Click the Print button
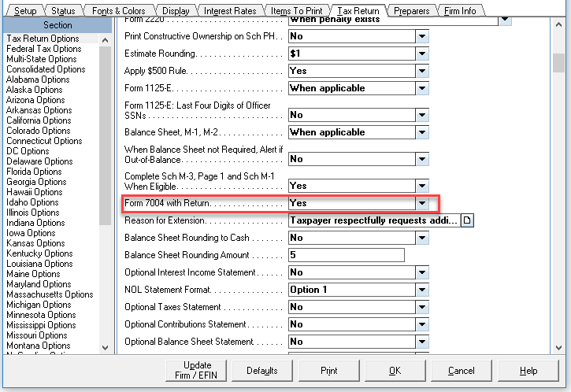The width and height of the screenshot is (571, 392). tap(329, 371)
